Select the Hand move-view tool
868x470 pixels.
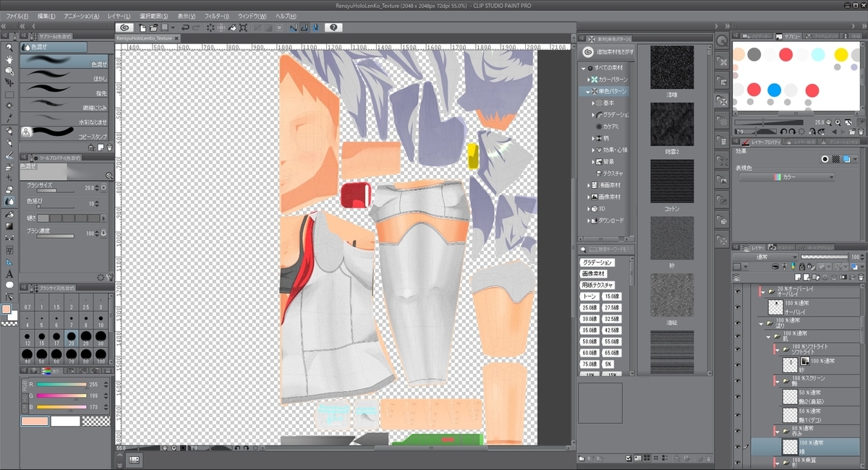coord(9,59)
